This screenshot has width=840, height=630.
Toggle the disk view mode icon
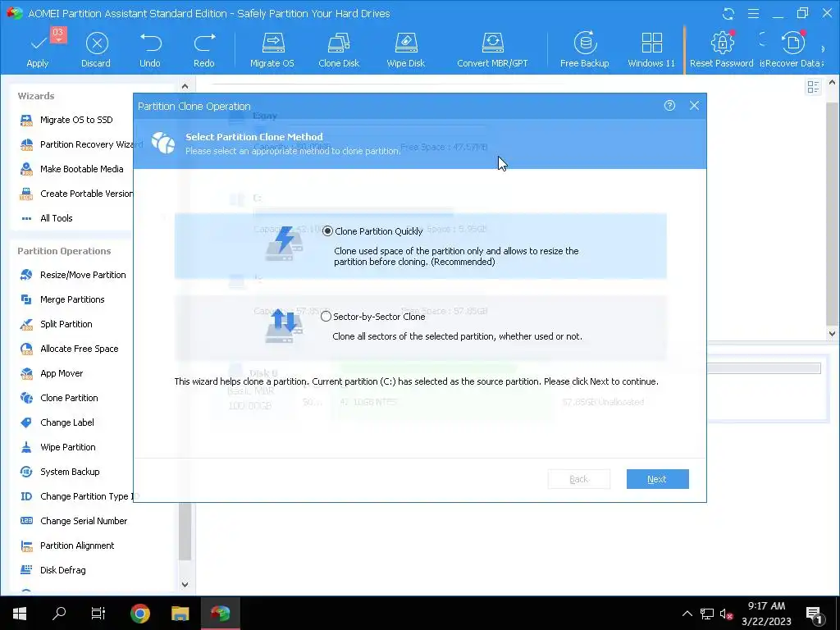click(813, 87)
